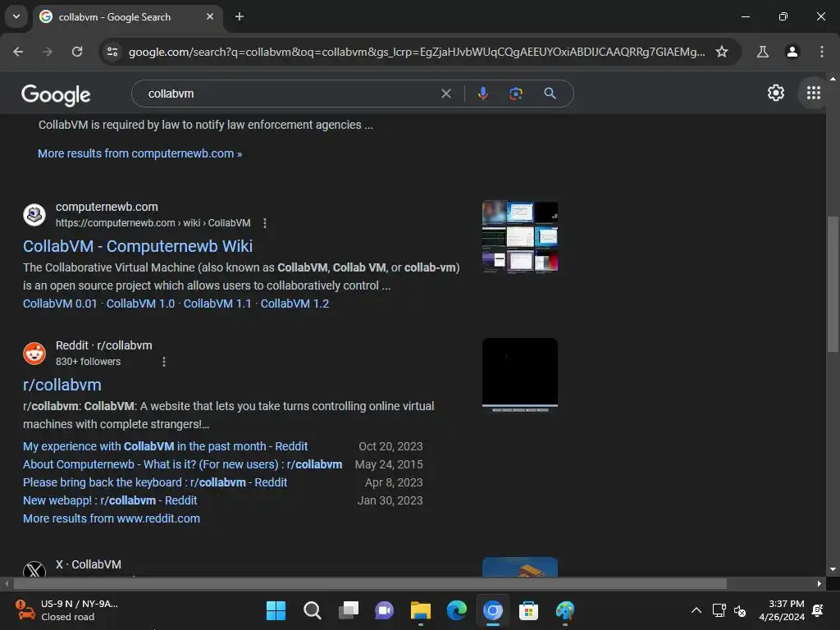Image resolution: width=840 pixels, height=630 pixels.
Task: Click the https://computernewb.com › wiki › CollabVM breadcrumb
Action: click(153, 223)
